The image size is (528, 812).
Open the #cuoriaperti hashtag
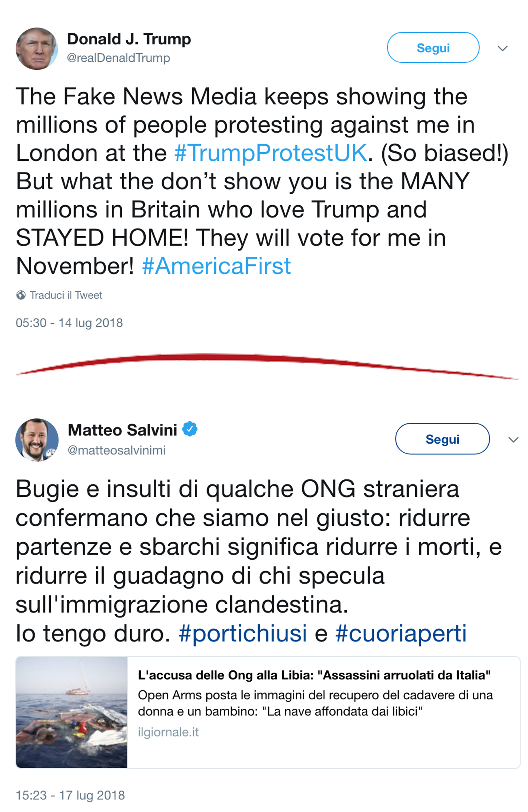401,634
